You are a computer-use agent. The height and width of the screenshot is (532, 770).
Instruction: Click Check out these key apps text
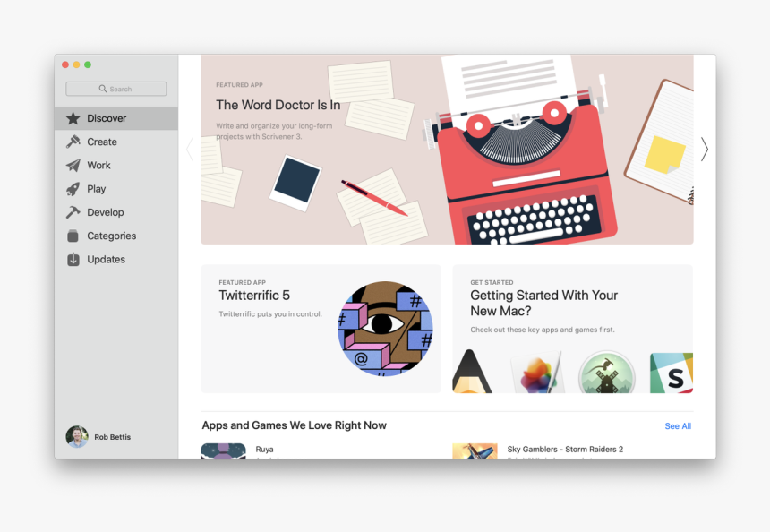coord(543,330)
